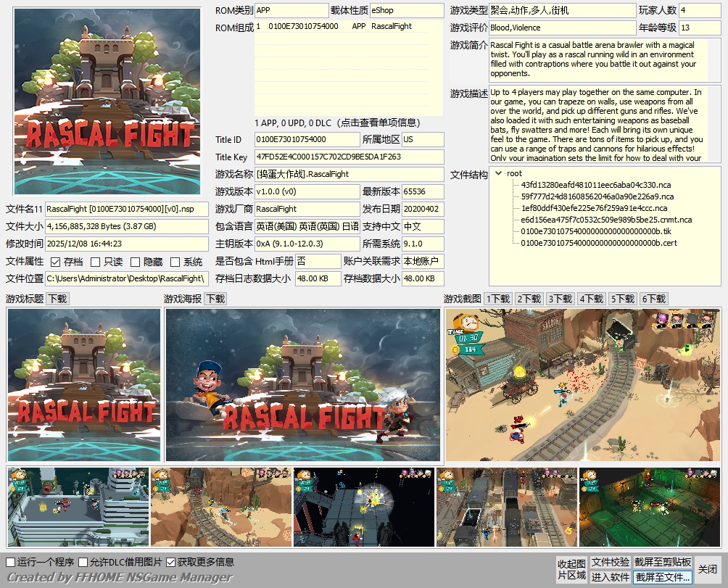Toggle 允许DLC借用图片 checkbox
This screenshot has width=728, height=588.
tap(83, 563)
